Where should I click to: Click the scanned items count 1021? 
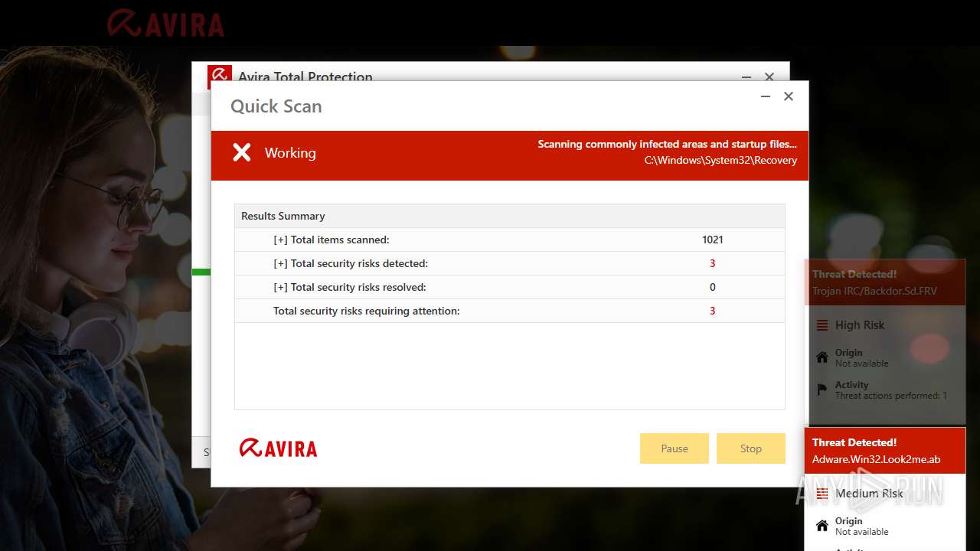pyautogui.click(x=712, y=240)
